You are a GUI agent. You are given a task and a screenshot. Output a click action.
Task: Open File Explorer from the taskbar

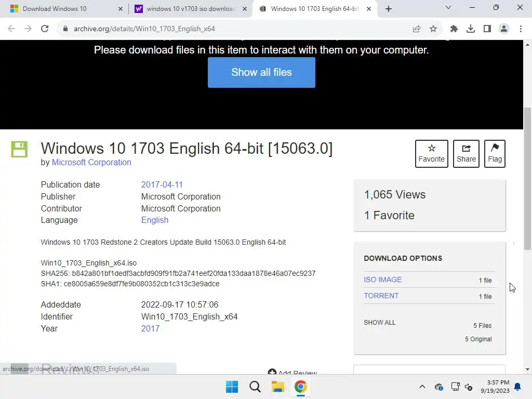click(277, 387)
